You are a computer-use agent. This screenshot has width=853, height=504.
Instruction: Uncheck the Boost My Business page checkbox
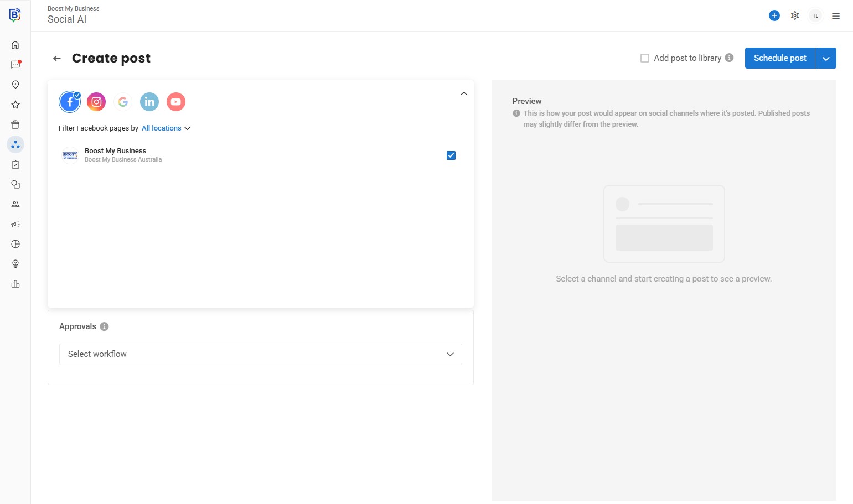click(451, 155)
